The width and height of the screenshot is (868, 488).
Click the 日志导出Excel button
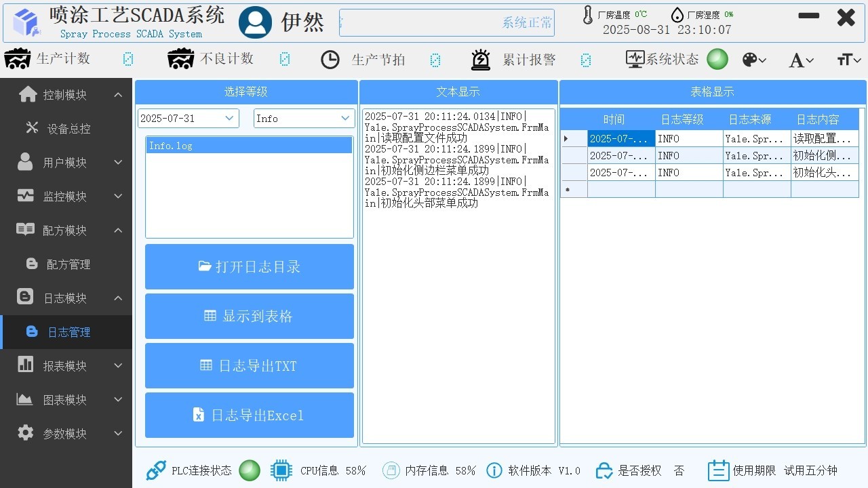coord(250,415)
